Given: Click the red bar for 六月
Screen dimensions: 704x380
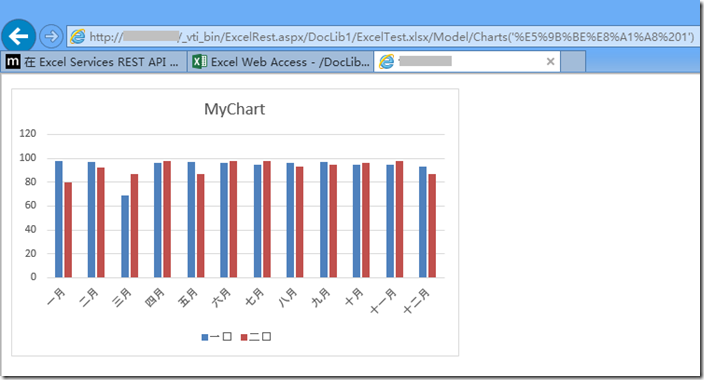Looking at the screenshot, I should coord(233,219).
